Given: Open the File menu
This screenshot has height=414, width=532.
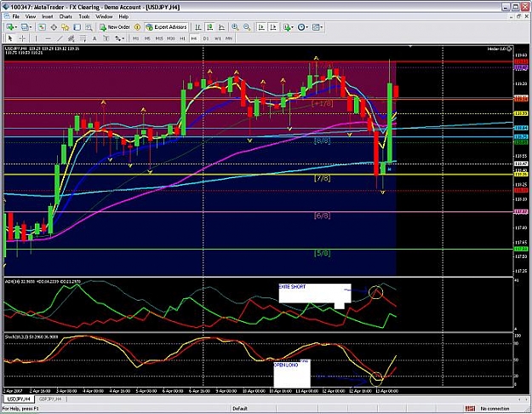Looking at the screenshot, I should click(x=15, y=16).
